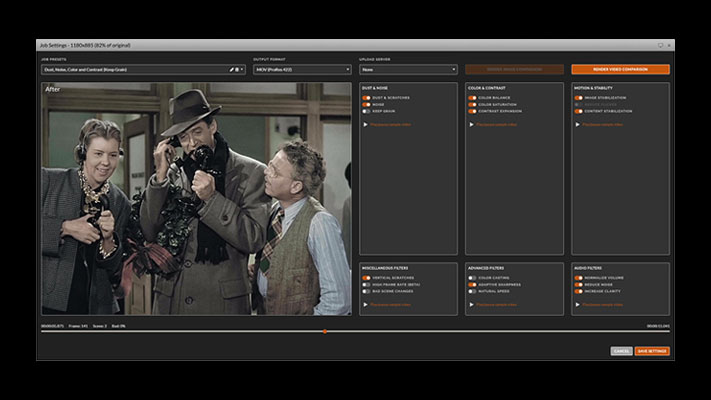Toggle the Noise switch in Dust & Noise
The height and width of the screenshot is (400, 711).
(366, 104)
